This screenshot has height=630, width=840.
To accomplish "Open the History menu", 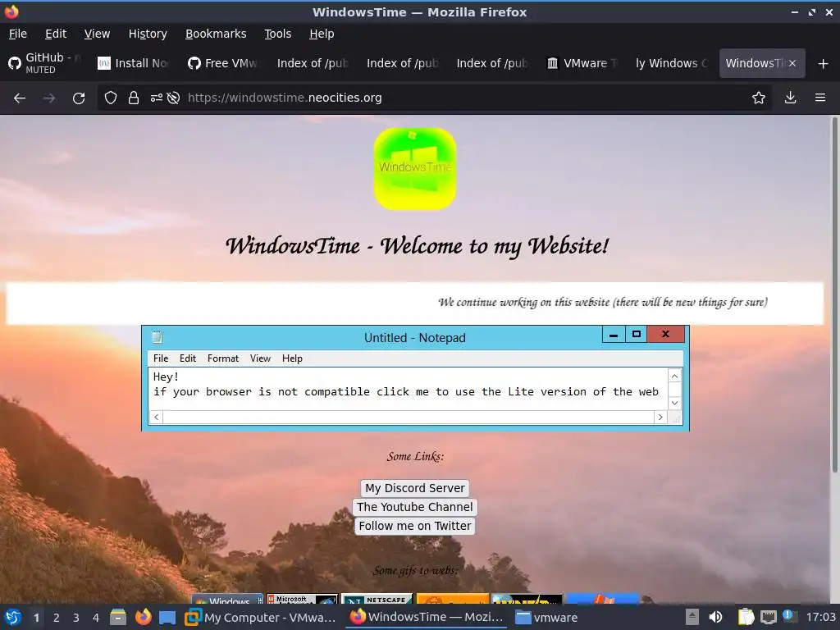I will point(148,34).
